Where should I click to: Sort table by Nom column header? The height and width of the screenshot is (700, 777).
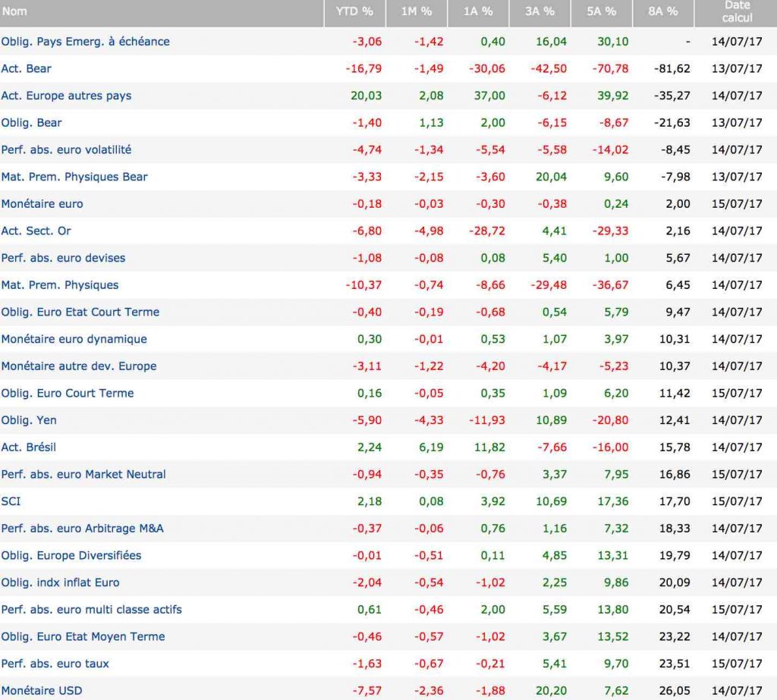14,11
